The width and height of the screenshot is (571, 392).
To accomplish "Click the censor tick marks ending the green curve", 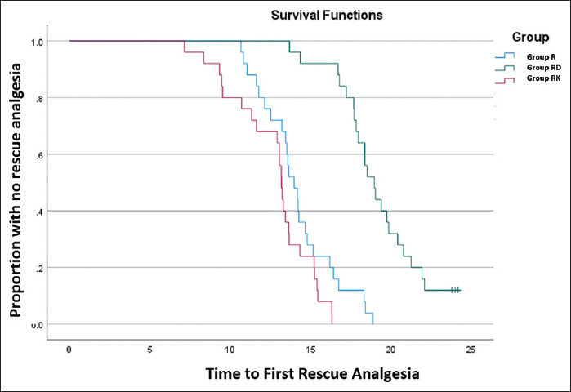I will tap(456, 290).
